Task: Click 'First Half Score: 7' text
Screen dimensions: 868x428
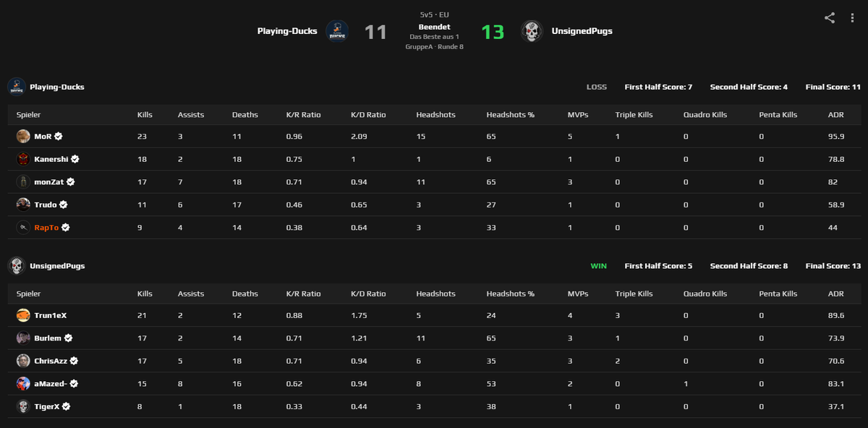Action: (658, 87)
